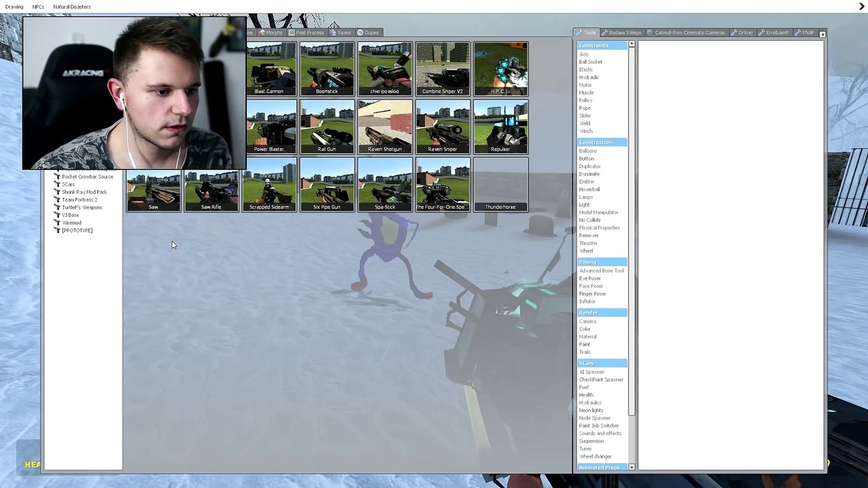The image size is (868, 488).
Task: Open the NPCs menu
Action: (38, 7)
